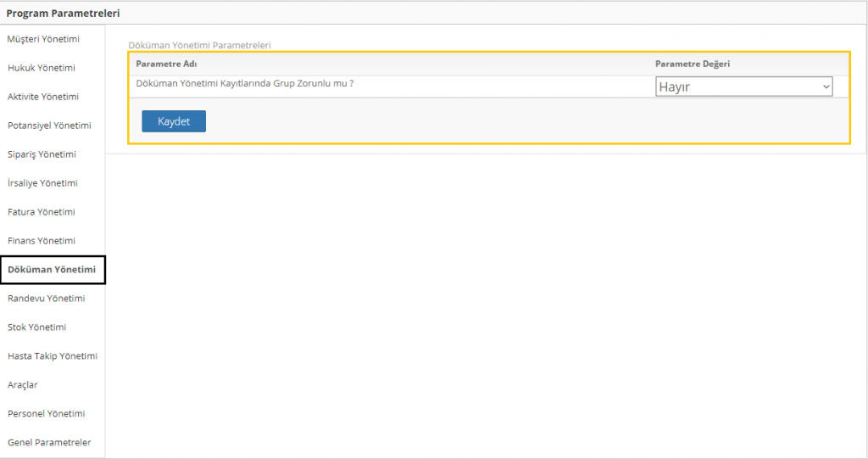Screen dimensions: 868x459
Task: Open Potansiyel Yönetimi section
Action: pyautogui.click(x=49, y=126)
